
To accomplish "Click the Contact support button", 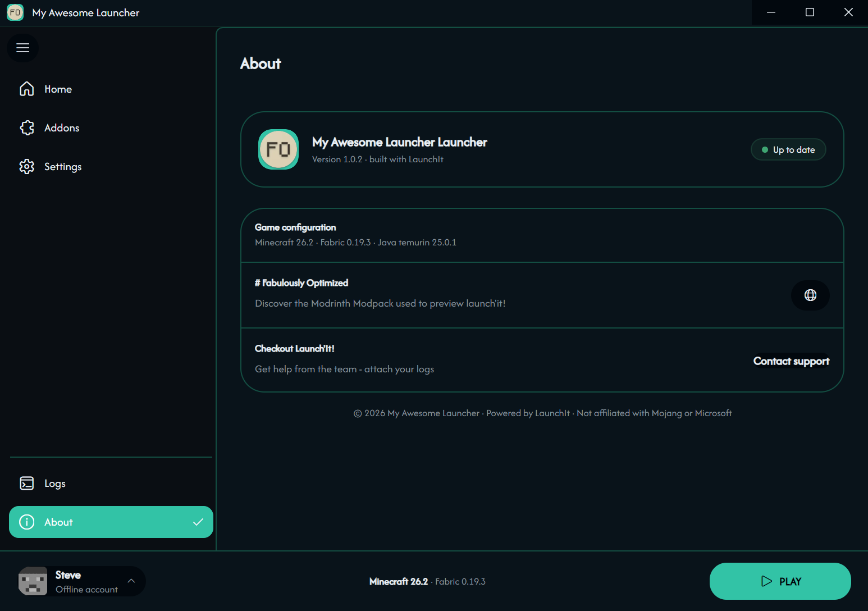I will coord(791,361).
